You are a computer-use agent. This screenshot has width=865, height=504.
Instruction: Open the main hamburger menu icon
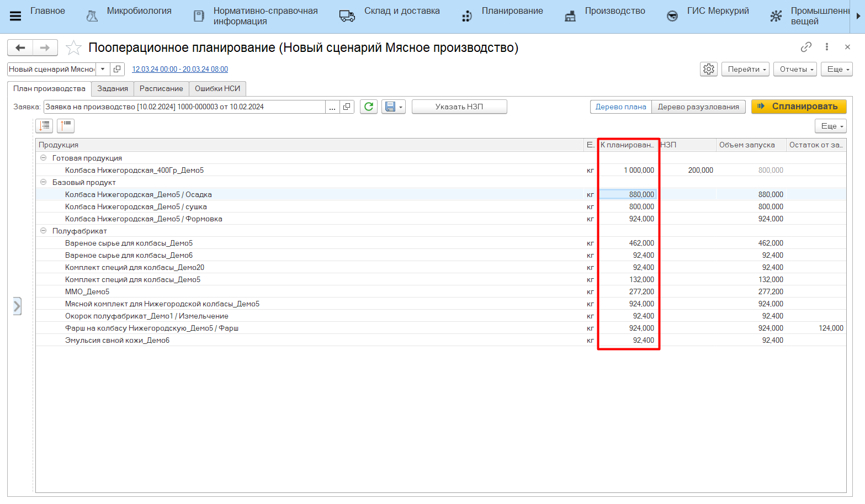(15, 16)
